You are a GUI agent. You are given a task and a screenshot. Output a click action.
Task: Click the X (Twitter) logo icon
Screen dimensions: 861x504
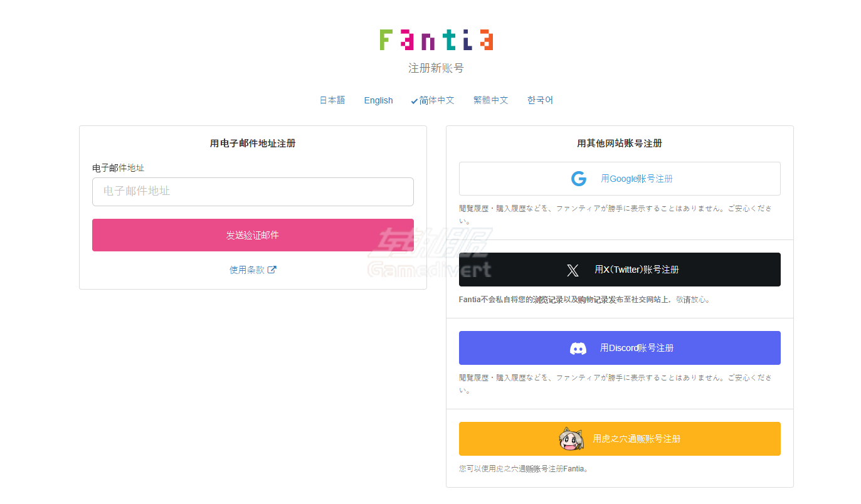pos(573,270)
